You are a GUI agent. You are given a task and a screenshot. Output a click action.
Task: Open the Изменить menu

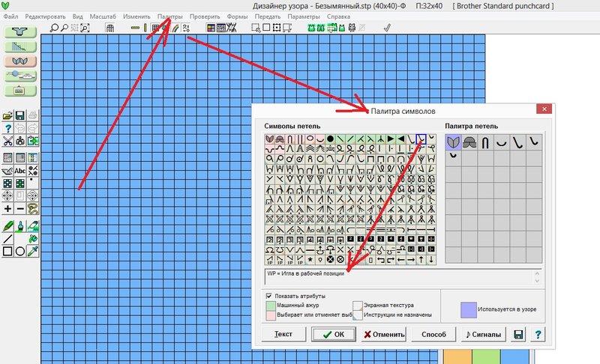tap(136, 16)
